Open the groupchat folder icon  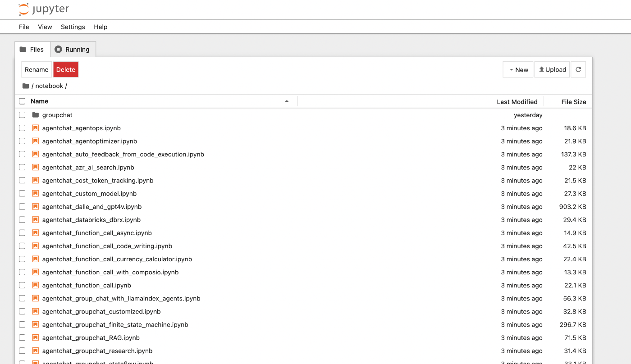35,114
